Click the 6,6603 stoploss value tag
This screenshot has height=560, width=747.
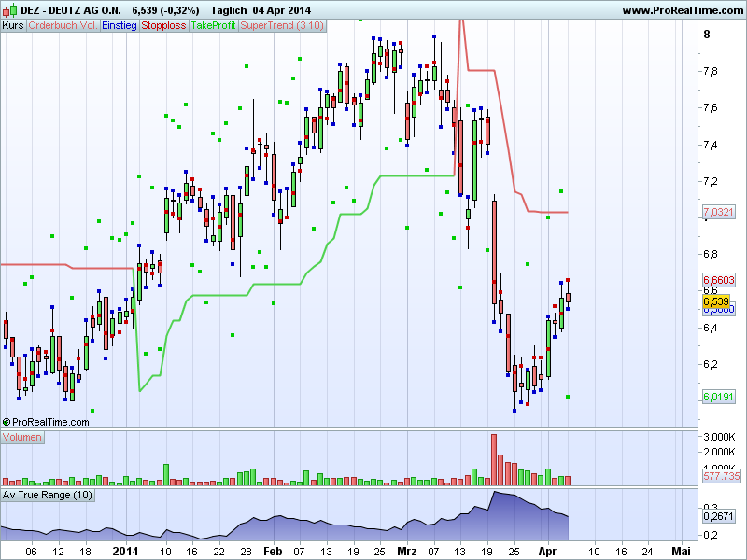[718, 280]
